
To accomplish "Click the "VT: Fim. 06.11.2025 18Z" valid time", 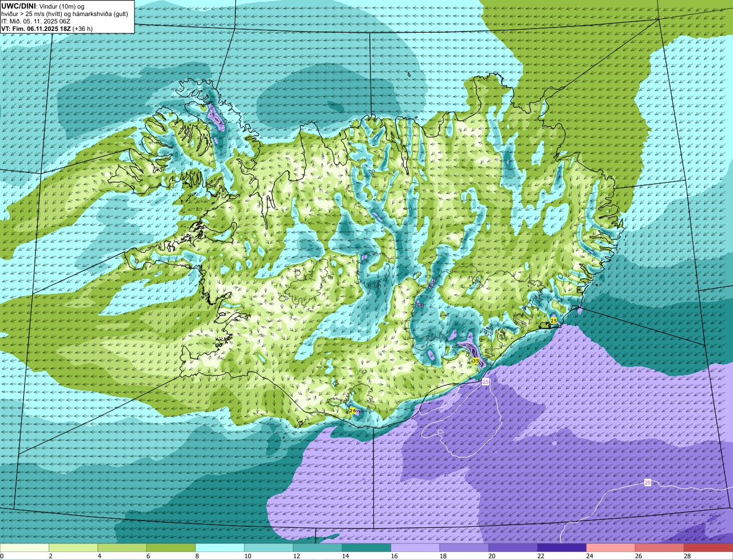I will click(36, 29).
